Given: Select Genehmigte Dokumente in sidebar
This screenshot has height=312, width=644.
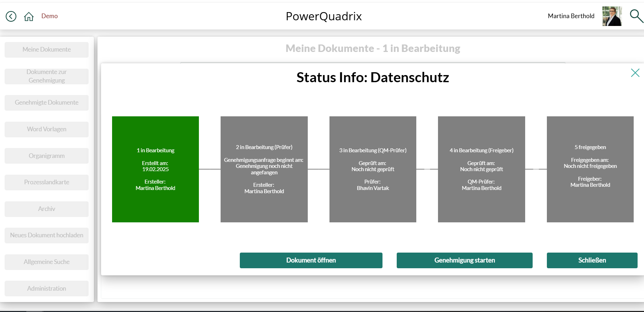Looking at the screenshot, I should [x=47, y=102].
